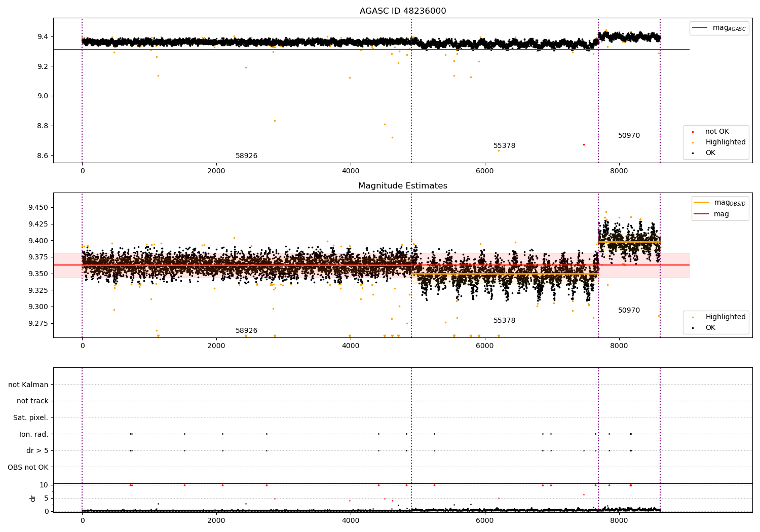Viewport: 760px width, 532px height.
Task: Click the 9.4 y-axis tick label
Action: pyautogui.click(x=43, y=37)
